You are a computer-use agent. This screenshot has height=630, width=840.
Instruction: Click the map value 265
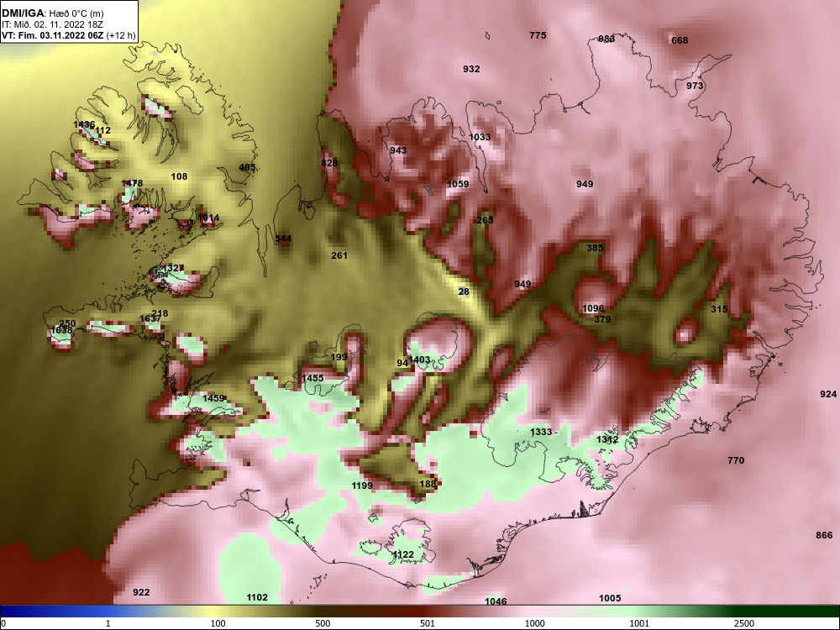(485, 220)
